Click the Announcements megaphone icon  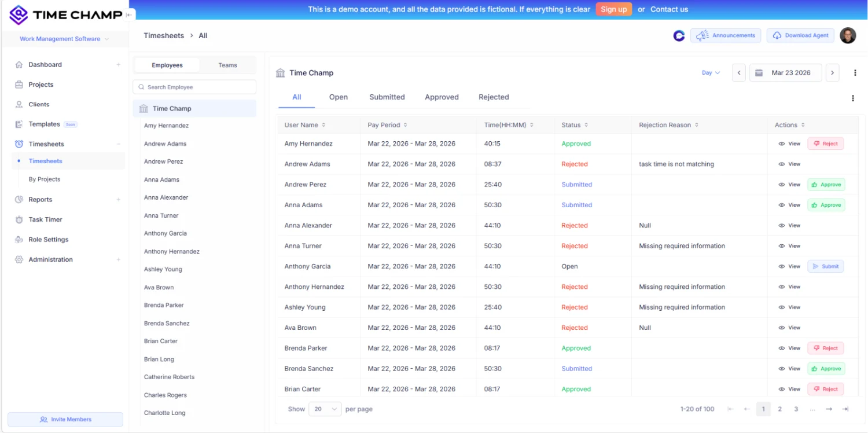coord(701,35)
